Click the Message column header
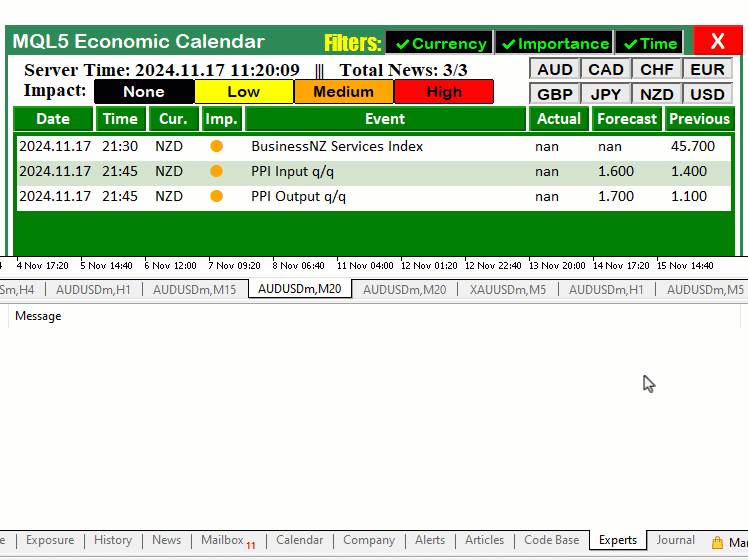This screenshot has width=748, height=560. tap(38, 316)
